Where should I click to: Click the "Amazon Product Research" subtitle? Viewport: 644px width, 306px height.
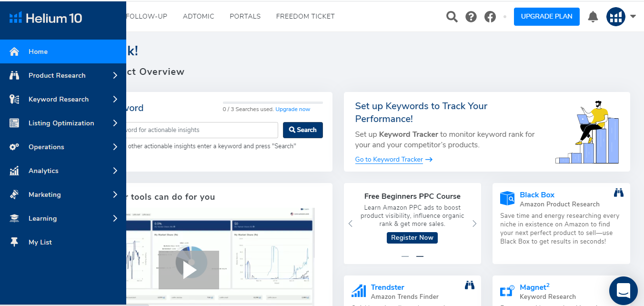(x=560, y=204)
